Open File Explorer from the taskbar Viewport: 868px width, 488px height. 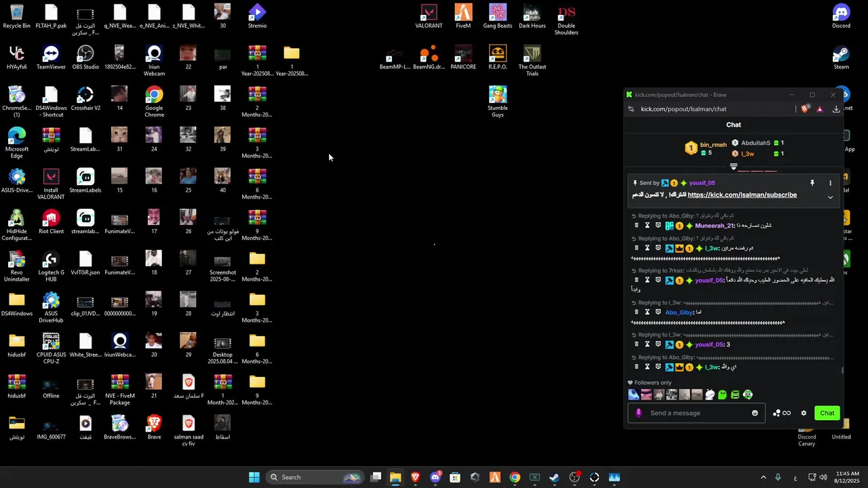395,477
